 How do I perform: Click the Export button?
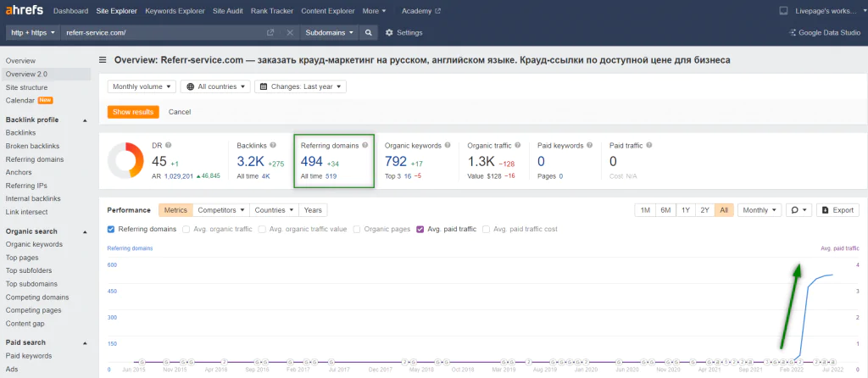tap(838, 210)
